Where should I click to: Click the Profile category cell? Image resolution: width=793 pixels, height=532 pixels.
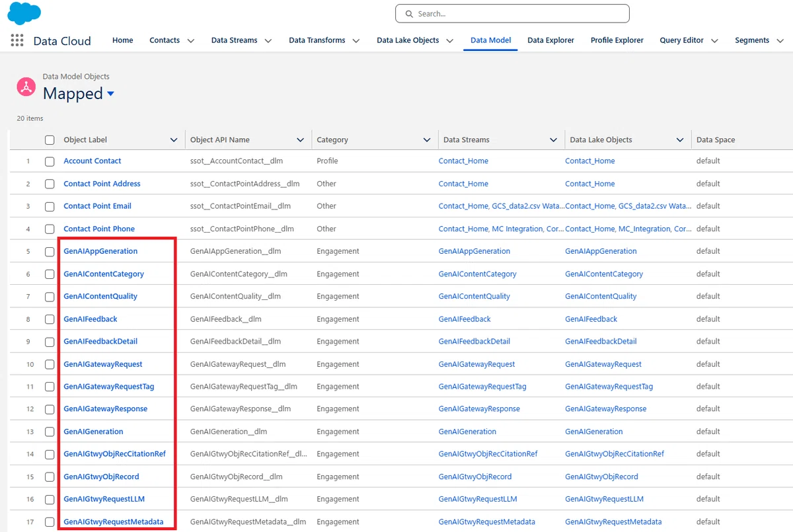[327, 161]
